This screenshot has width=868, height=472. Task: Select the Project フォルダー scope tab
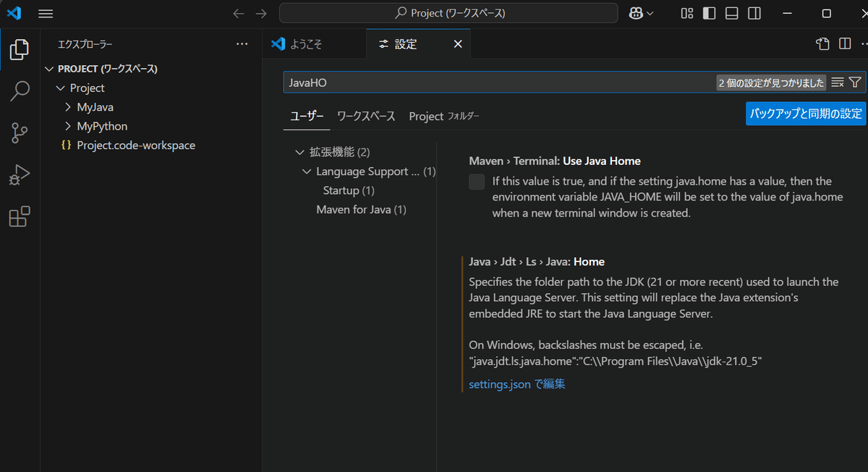tap(444, 116)
